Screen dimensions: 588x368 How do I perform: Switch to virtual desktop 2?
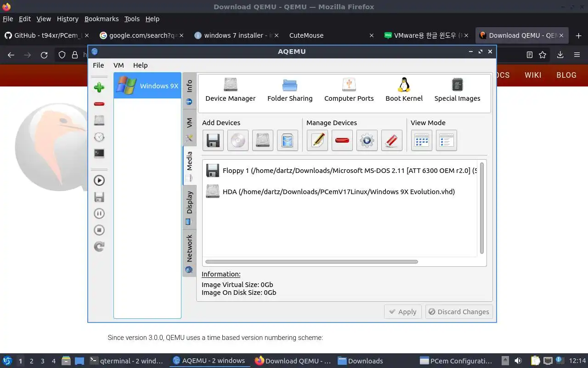pos(32,361)
